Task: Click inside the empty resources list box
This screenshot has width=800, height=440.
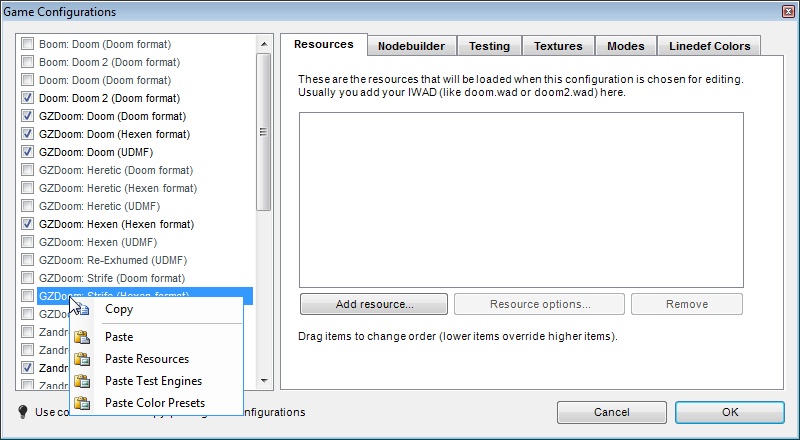Action: pyautogui.click(x=521, y=200)
